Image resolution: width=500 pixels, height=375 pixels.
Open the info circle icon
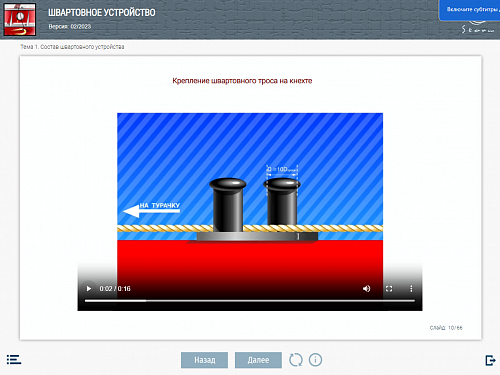coord(315,360)
